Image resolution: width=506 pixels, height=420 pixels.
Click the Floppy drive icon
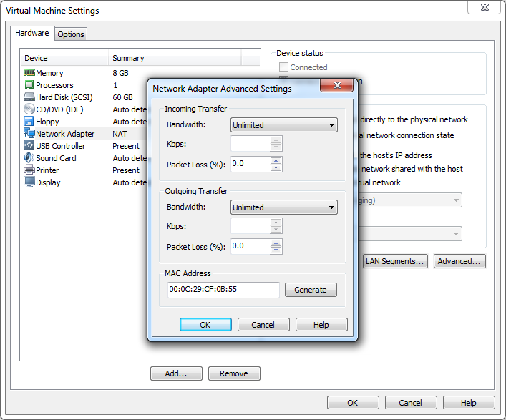[x=29, y=122]
